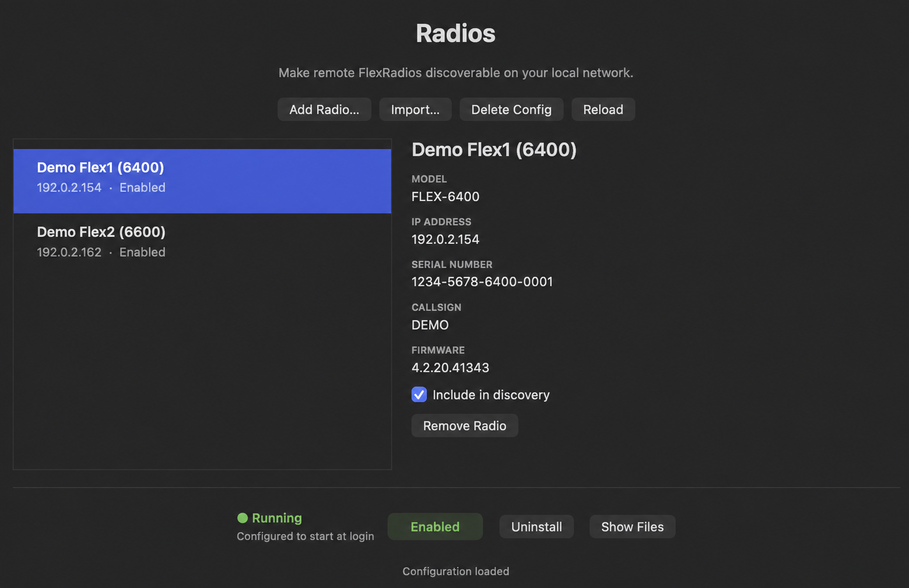This screenshot has height=588, width=909.
Task: Click the Radios page title
Action: tap(455, 33)
